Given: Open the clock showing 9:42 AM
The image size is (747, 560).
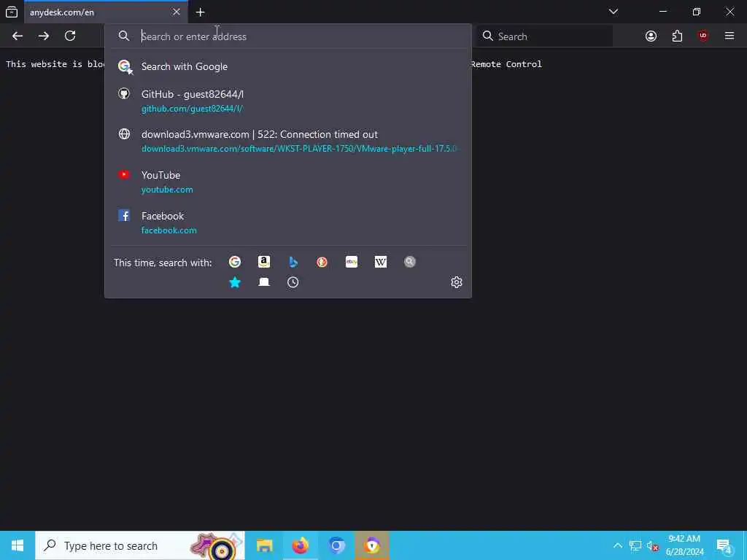Looking at the screenshot, I should tap(684, 545).
